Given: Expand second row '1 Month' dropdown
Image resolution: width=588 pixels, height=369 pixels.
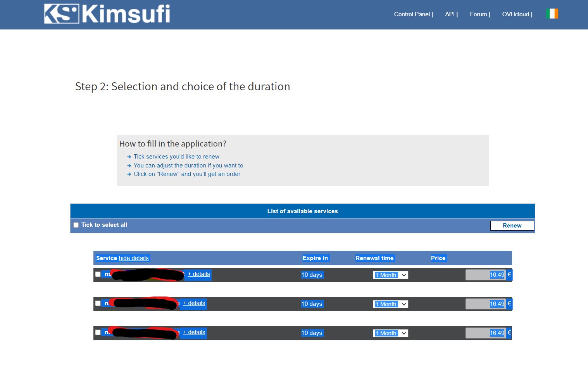Looking at the screenshot, I should coord(390,304).
